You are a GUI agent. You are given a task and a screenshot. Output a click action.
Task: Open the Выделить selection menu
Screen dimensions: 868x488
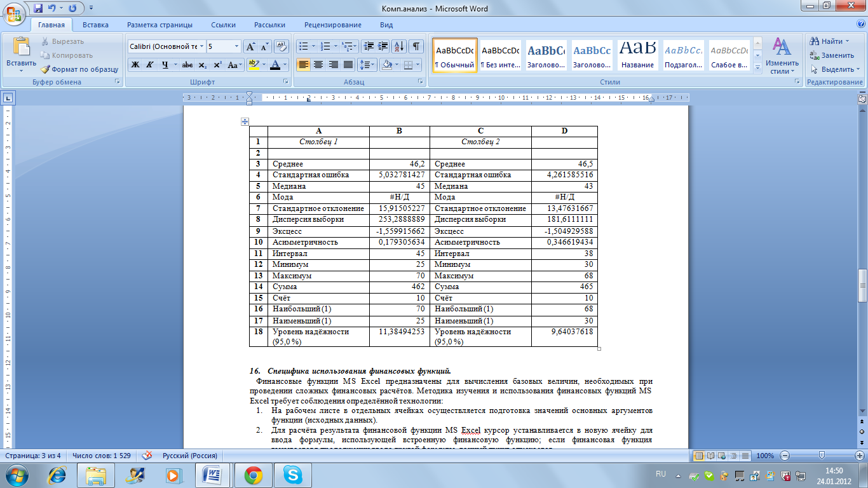click(834, 69)
